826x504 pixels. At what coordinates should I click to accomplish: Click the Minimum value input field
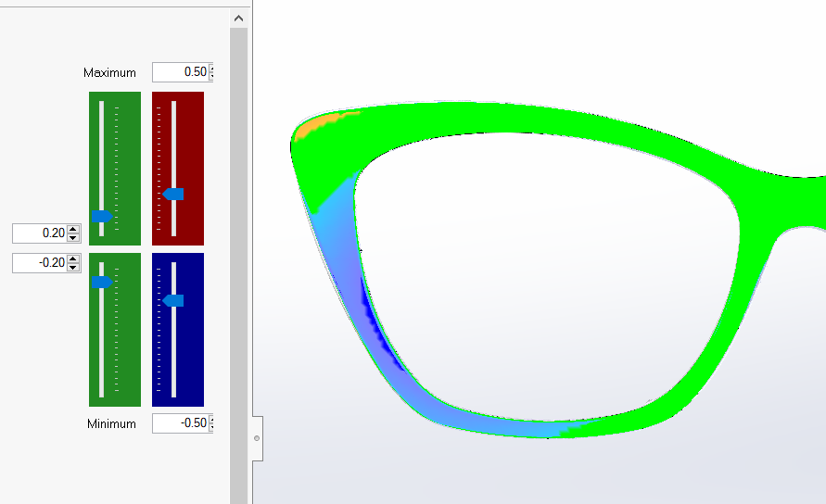click(181, 423)
